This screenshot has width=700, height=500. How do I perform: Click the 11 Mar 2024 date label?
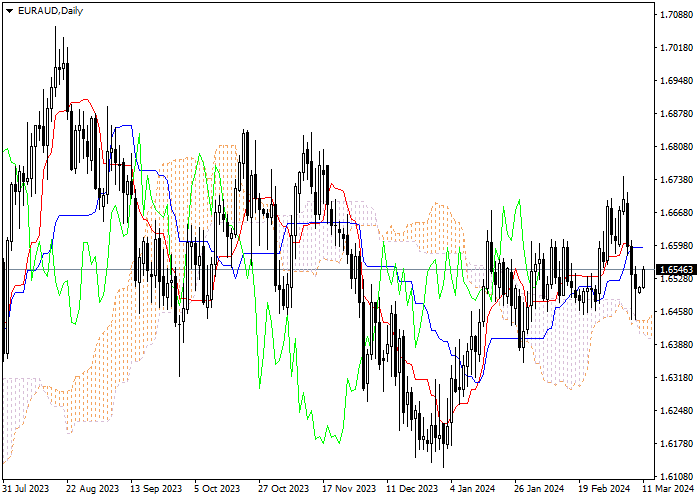pos(668,489)
